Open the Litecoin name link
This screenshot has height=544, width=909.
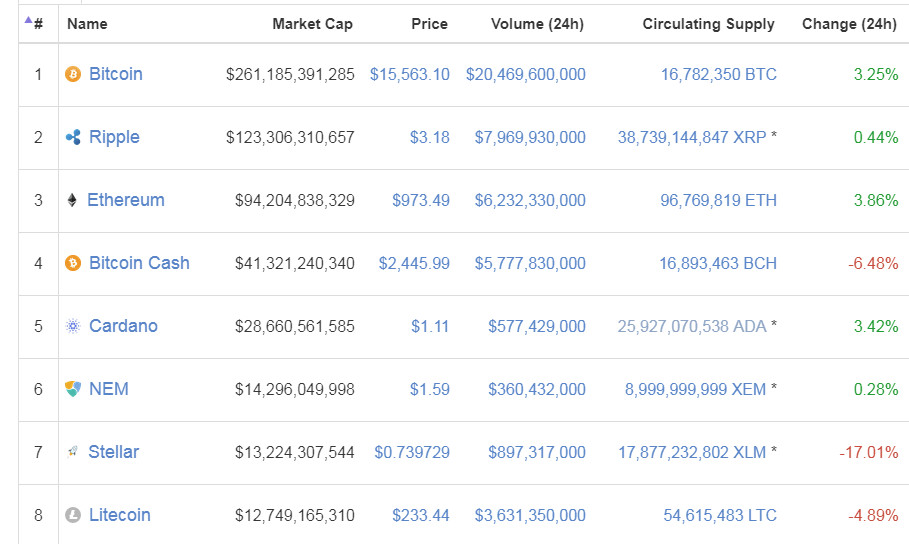(120, 515)
